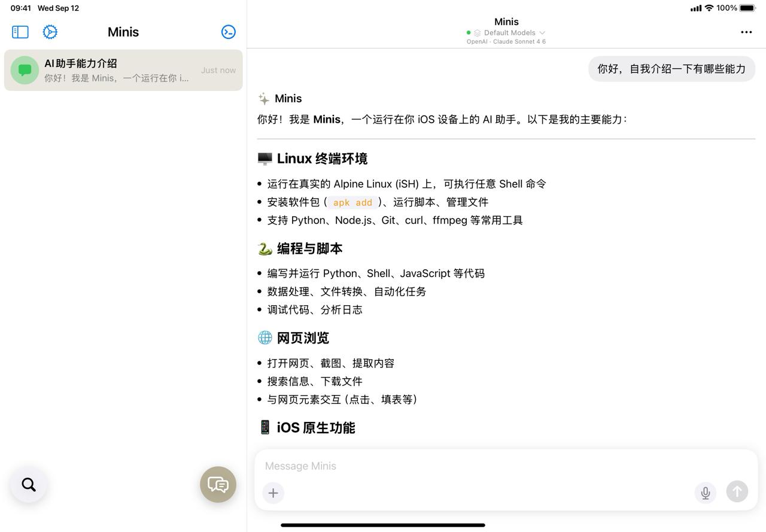The height and width of the screenshot is (532, 766).
Task: Start a new chat with bubble button
Action: pos(218,484)
